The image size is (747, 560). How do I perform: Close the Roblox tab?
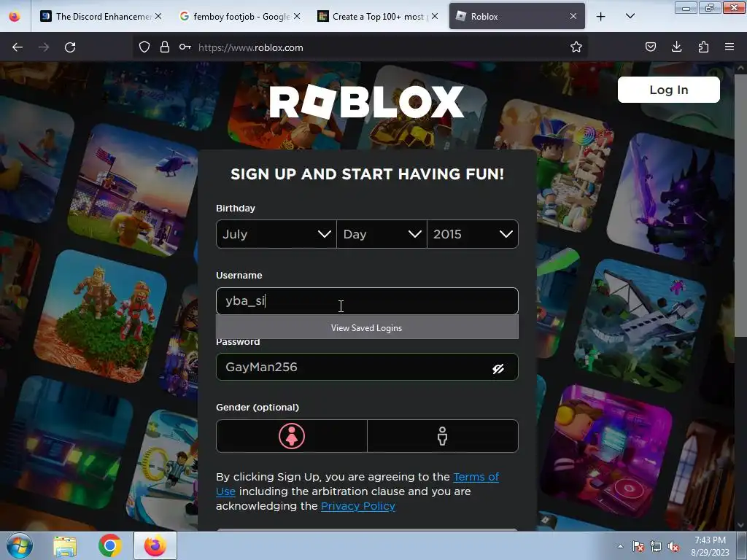pyautogui.click(x=573, y=16)
